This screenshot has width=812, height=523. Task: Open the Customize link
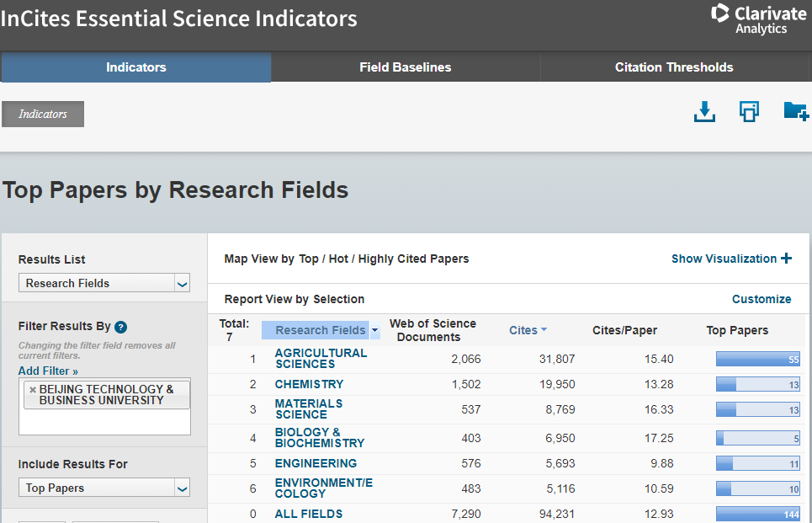[x=762, y=299]
